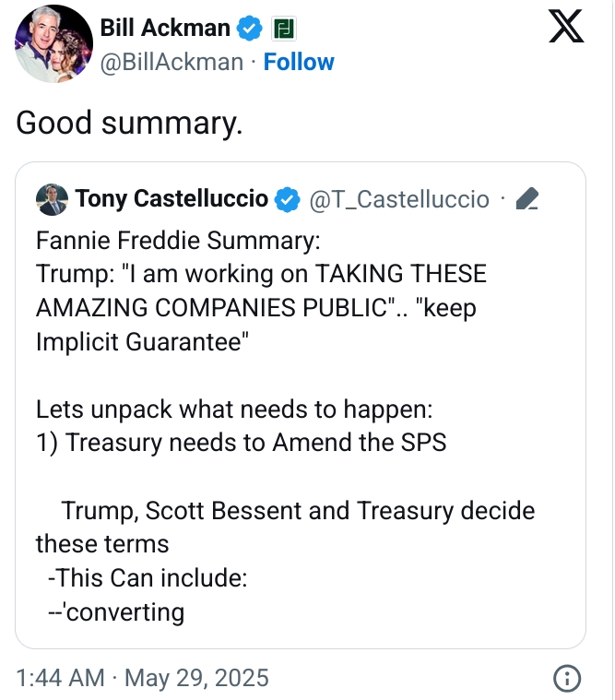This screenshot has height=700, width=615.
Task: Click the @T_Castelluccio handle
Action: 398,198
